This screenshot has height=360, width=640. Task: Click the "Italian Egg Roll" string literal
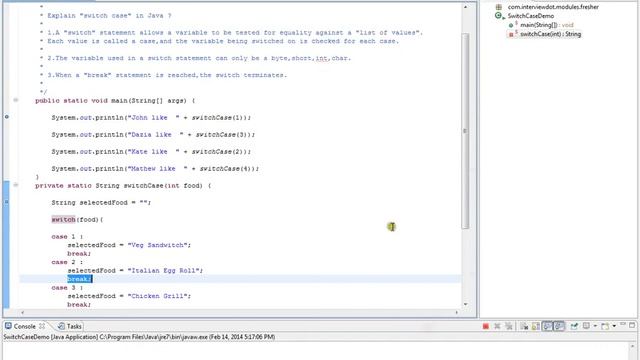coord(164,270)
